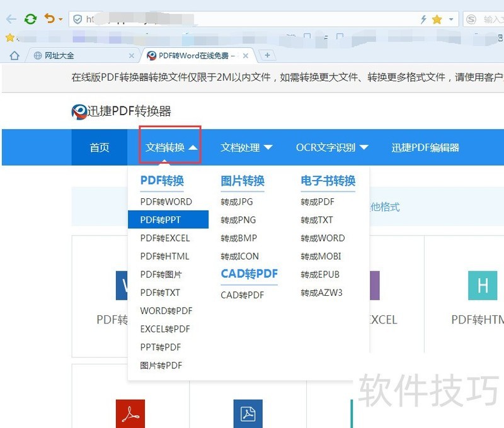The width and height of the screenshot is (504, 428).
Task: Click the Sogou search engine icon
Action: point(471,20)
